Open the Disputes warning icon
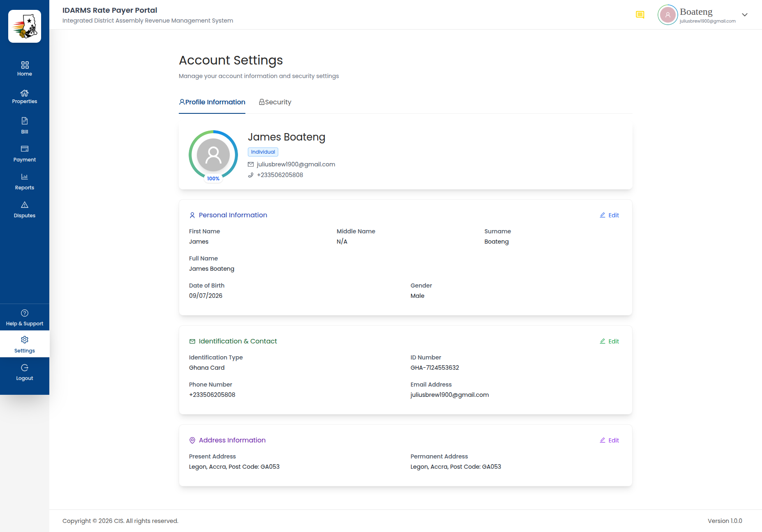Image resolution: width=762 pixels, height=532 pixels. click(x=25, y=205)
